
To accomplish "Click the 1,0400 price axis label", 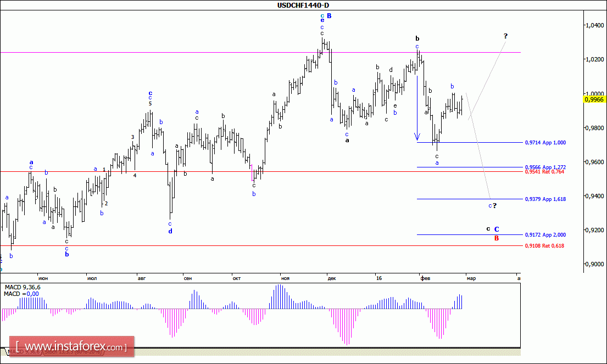I will (x=594, y=26).
